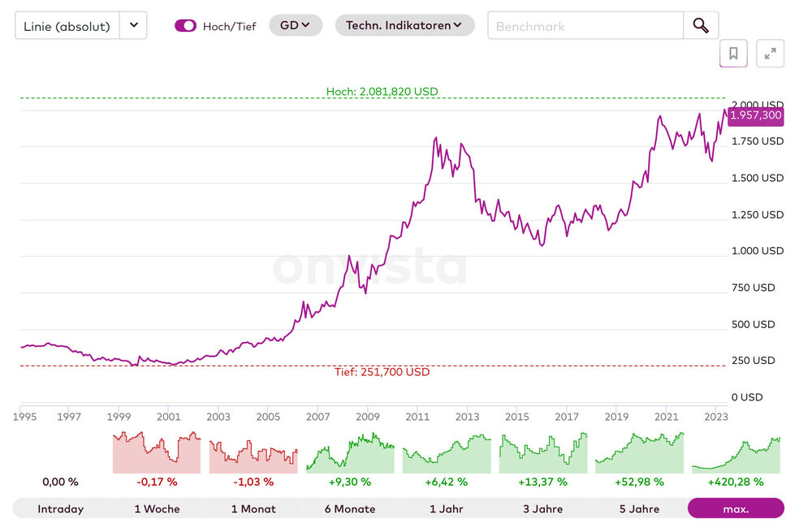Toggle the Hoch/Tief switch
Image resolution: width=812 pixels, height=532 pixels.
[185, 25]
